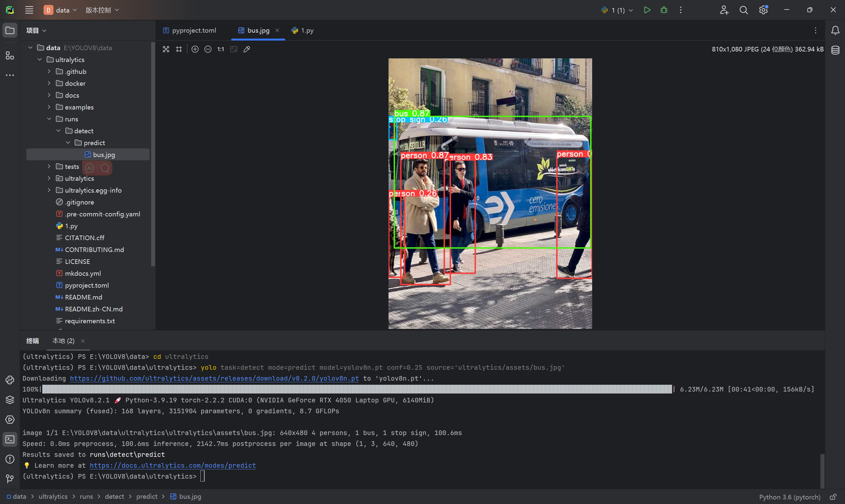Open the yolov8n.pt GitHub download link
The height and width of the screenshot is (504, 845).
tap(214, 378)
